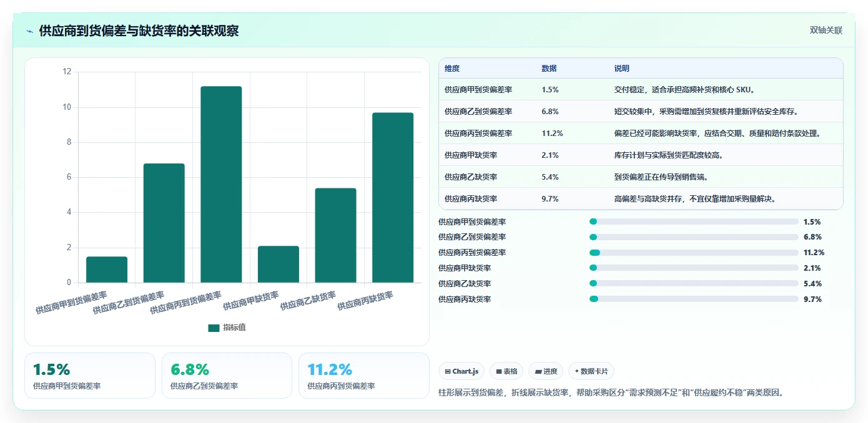Click the progress list label 供应商乙缺货率
The height and width of the screenshot is (423, 868).
click(x=465, y=284)
